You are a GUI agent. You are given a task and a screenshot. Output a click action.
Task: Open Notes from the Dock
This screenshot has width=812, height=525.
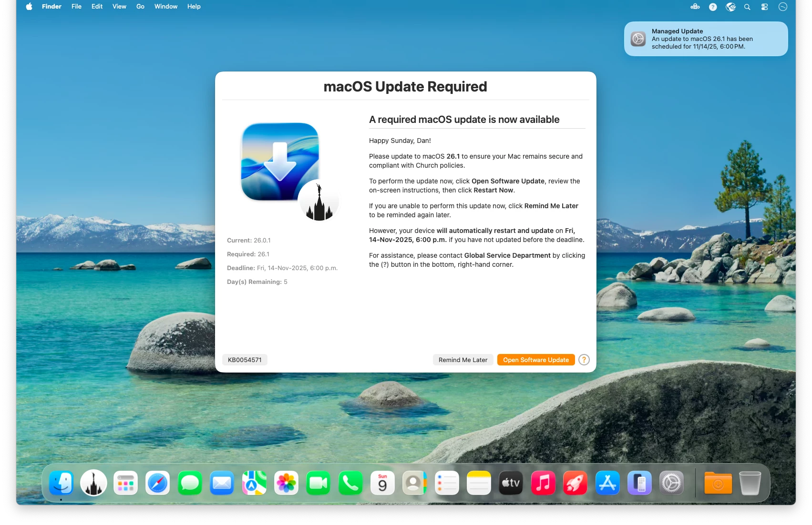point(479,483)
